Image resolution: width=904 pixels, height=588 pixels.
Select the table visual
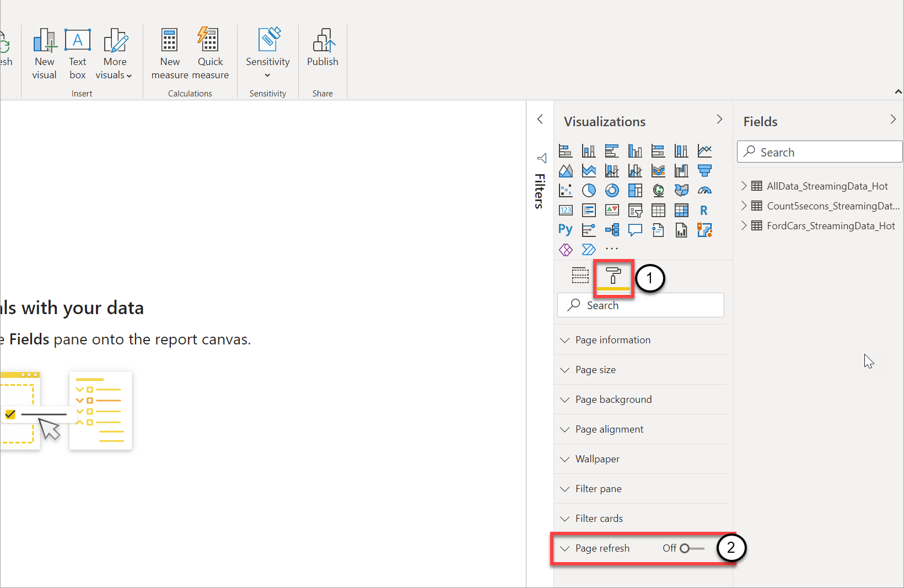point(658,210)
